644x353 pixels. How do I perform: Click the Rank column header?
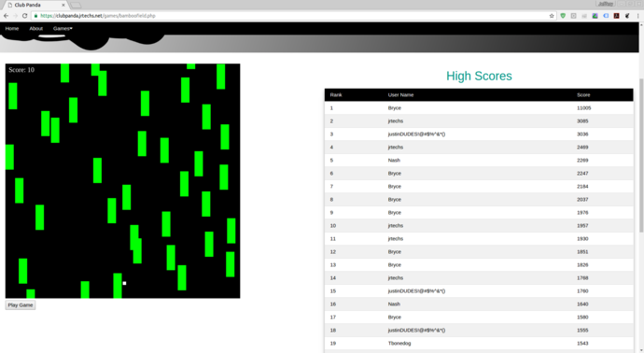336,95
